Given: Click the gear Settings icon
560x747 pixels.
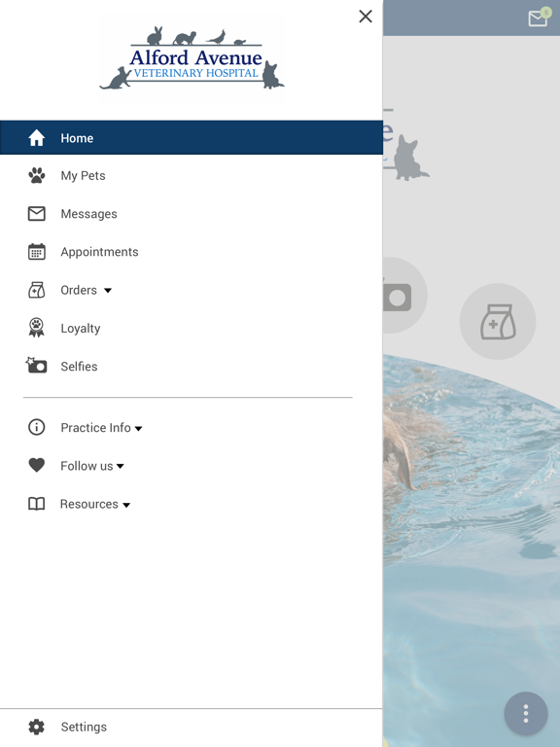Looking at the screenshot, I should (37, 727).
